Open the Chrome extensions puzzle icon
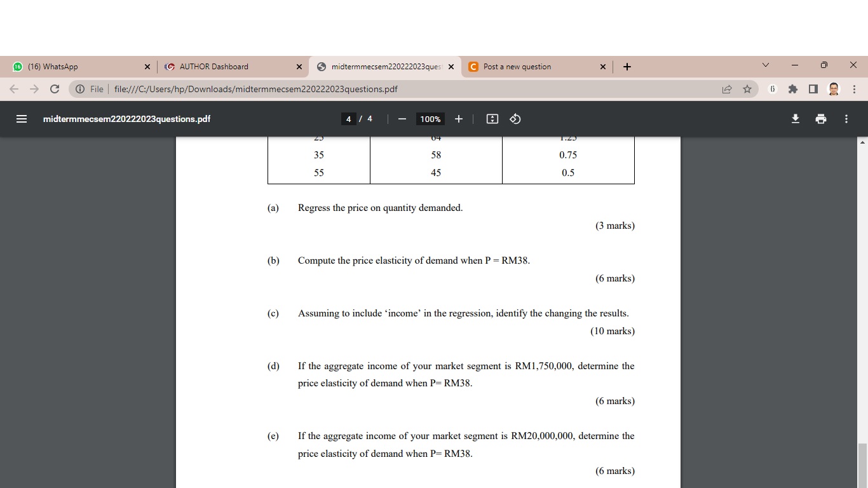This screenshot has width=868, height=488. click(x=793, y=89)
